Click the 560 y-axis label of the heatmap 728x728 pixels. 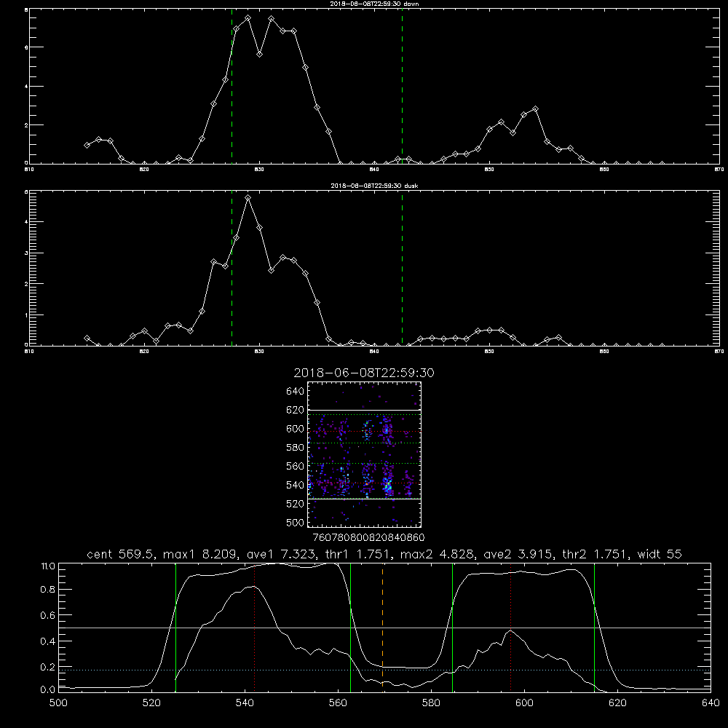coord(295,466)
